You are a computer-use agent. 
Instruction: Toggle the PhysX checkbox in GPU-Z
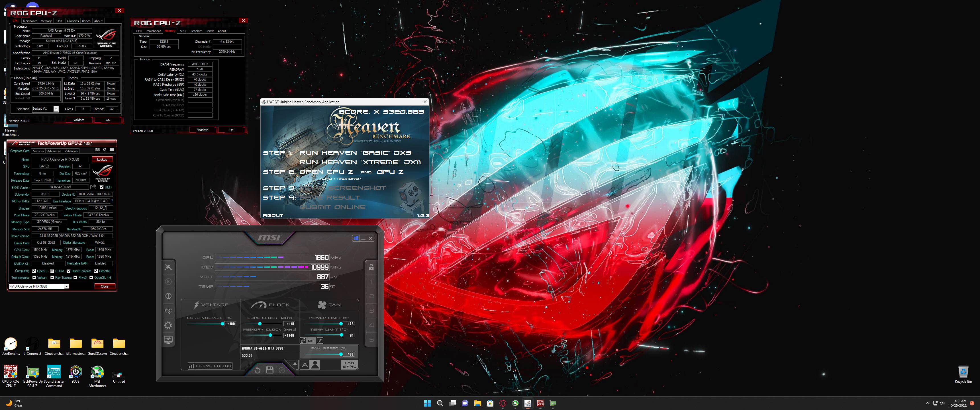pyautogui.click(x=75, y=277)
